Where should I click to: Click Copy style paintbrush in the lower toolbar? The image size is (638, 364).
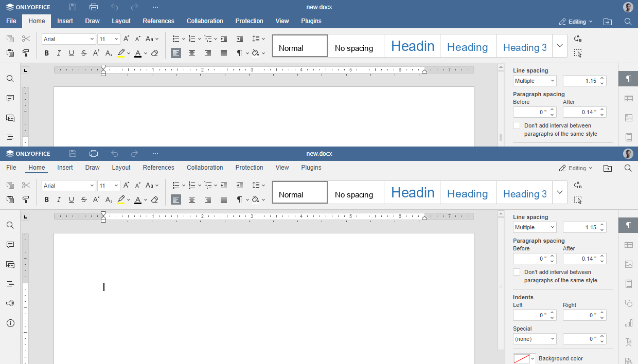pos(26,199)
